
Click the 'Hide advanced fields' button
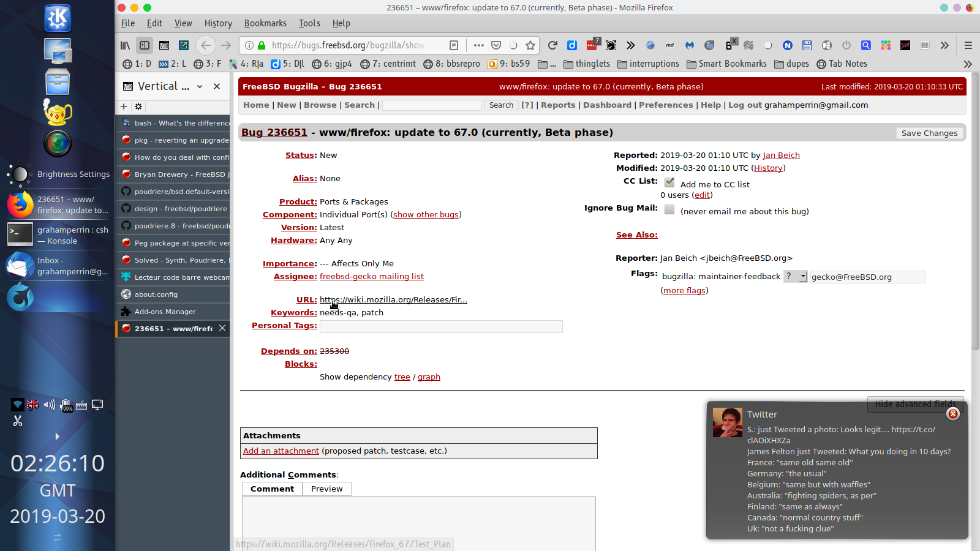pyautogui.click(x=915, y=403)
